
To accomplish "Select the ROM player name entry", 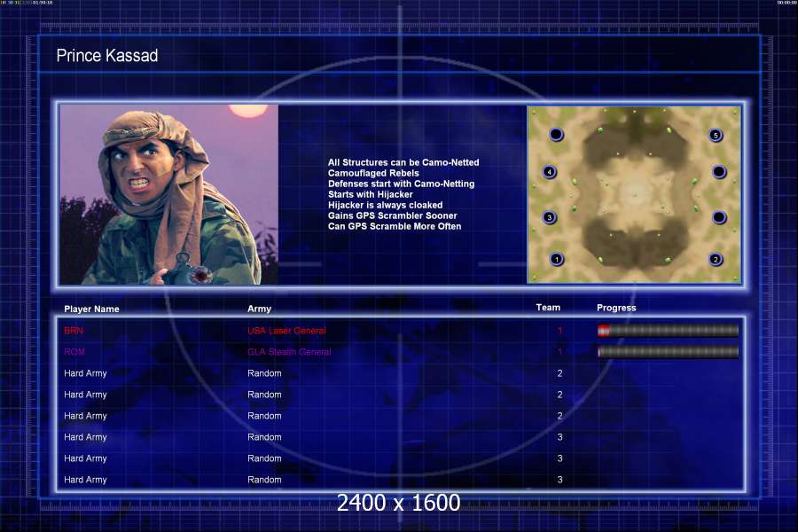I will (74, 352).
